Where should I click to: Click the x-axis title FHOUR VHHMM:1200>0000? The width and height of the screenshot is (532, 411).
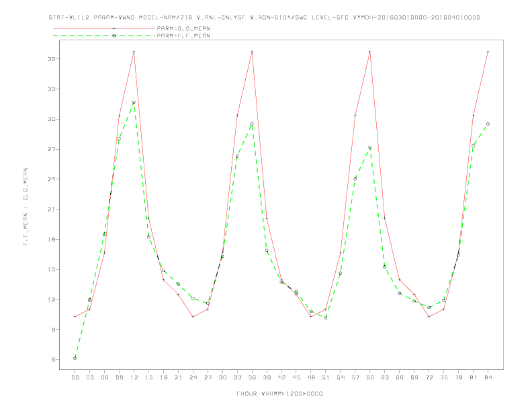pos(279,394)
